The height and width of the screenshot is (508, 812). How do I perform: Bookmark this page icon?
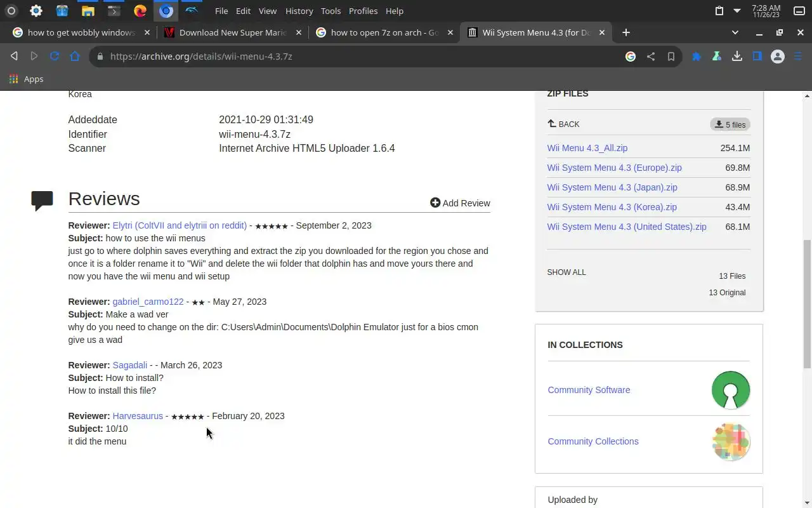(671, 57)
